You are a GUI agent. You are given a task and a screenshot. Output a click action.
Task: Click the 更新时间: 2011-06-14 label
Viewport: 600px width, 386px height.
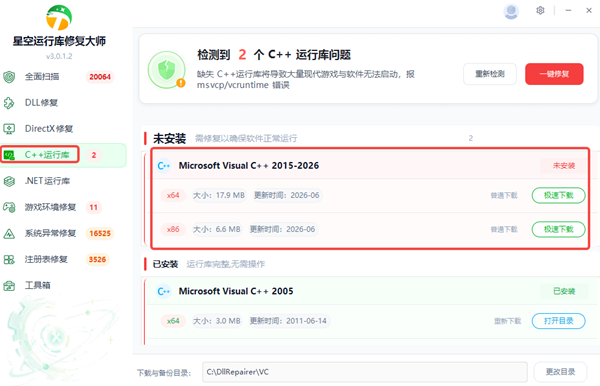(x=289, y=321)
